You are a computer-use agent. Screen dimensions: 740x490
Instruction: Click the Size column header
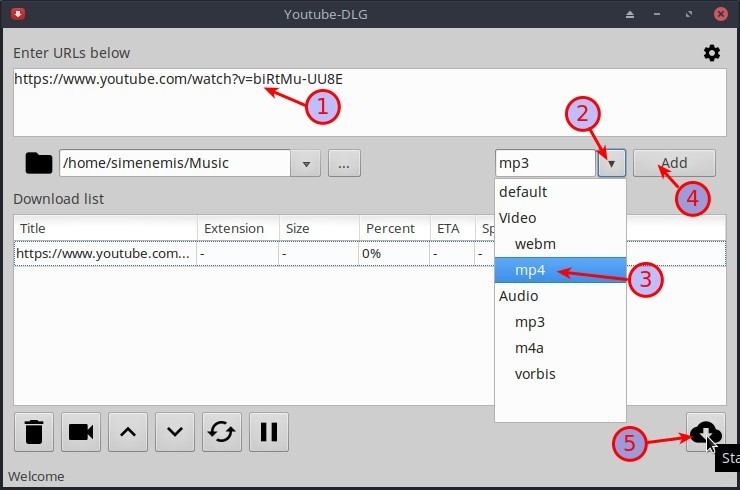tap(320, 228)
